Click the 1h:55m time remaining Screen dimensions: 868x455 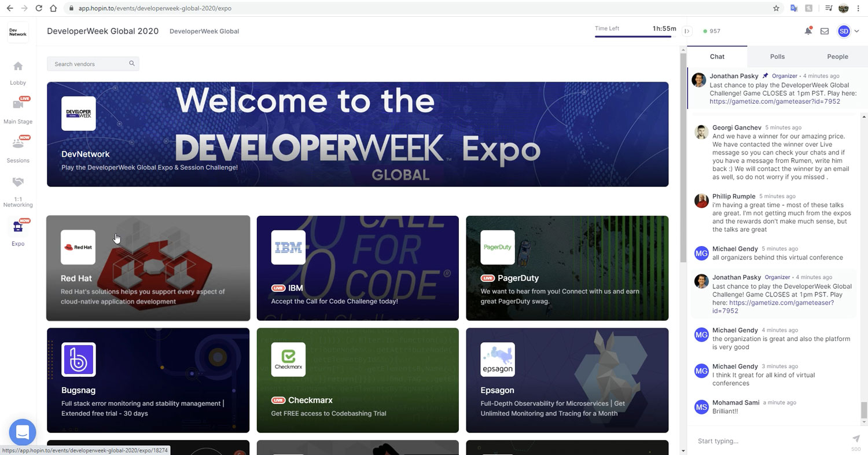click(x=664, y=28)
